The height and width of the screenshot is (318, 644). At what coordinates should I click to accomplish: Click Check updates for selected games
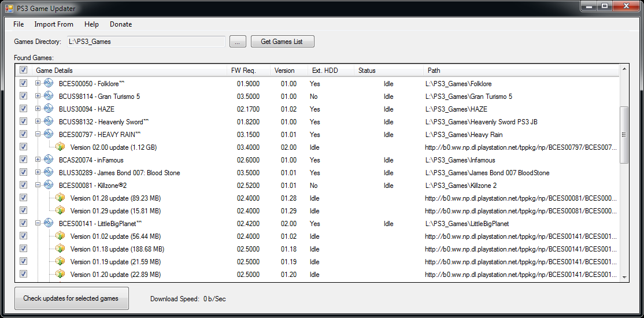click(x=71, y=298)
